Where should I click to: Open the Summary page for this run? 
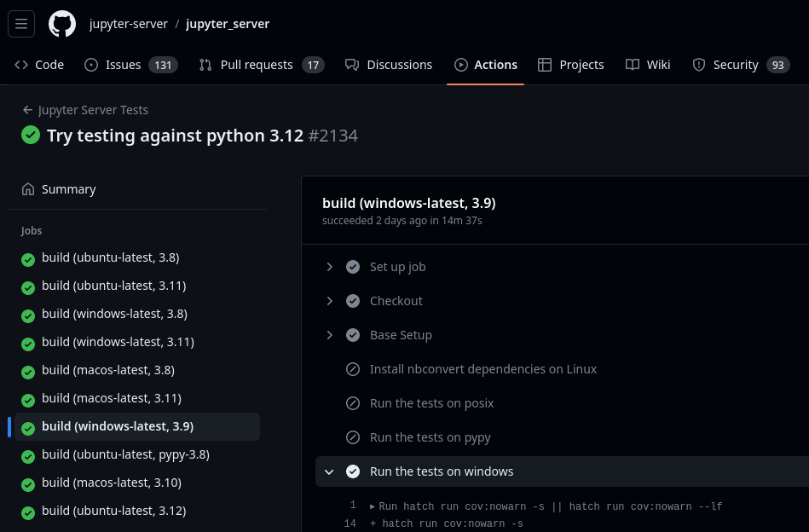coord(68,188)
